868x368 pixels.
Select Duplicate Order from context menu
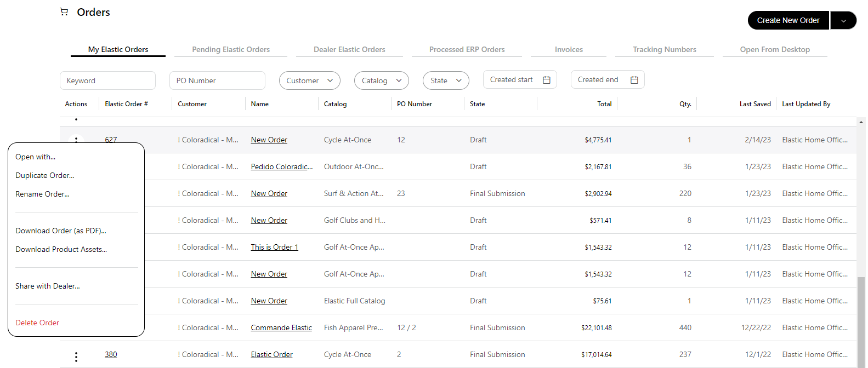pyautogui.click(x=45, y=175)
